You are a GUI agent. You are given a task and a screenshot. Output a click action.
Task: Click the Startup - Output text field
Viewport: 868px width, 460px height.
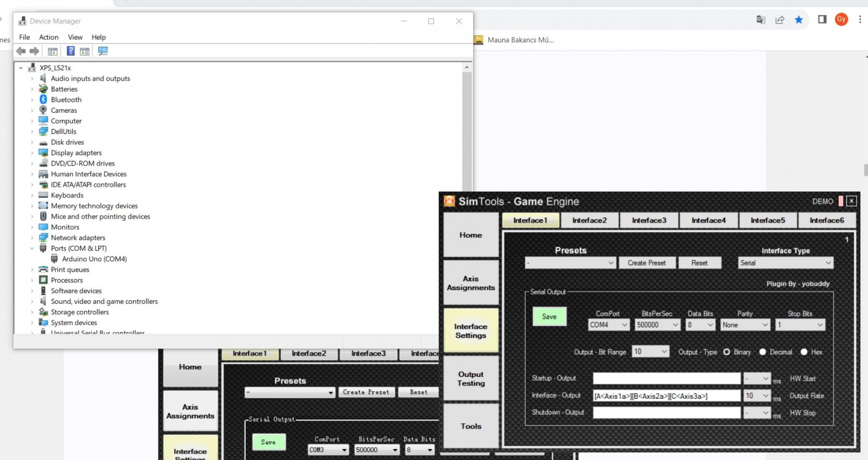[667, 379]
